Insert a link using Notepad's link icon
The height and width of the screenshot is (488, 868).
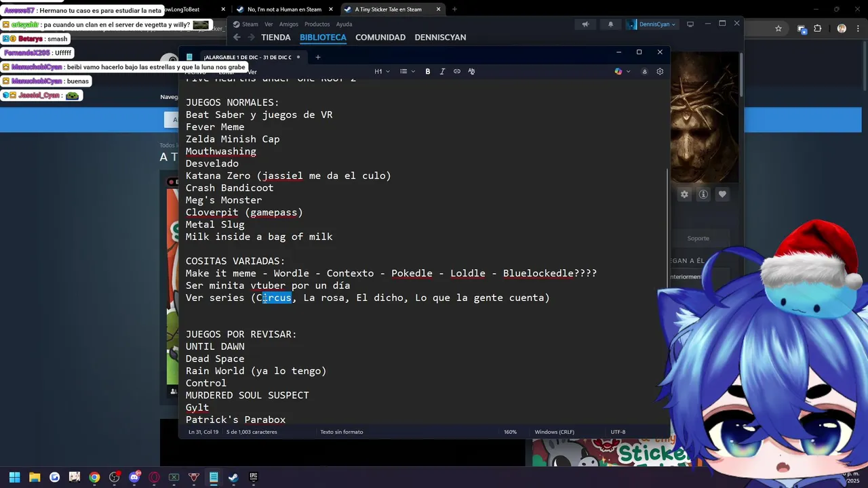[457, 71]
